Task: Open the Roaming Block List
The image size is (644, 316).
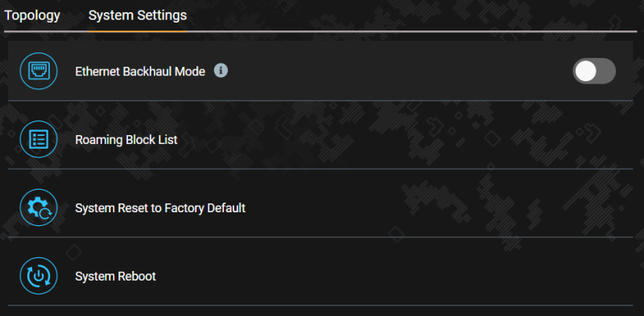Action: (320, 140)
